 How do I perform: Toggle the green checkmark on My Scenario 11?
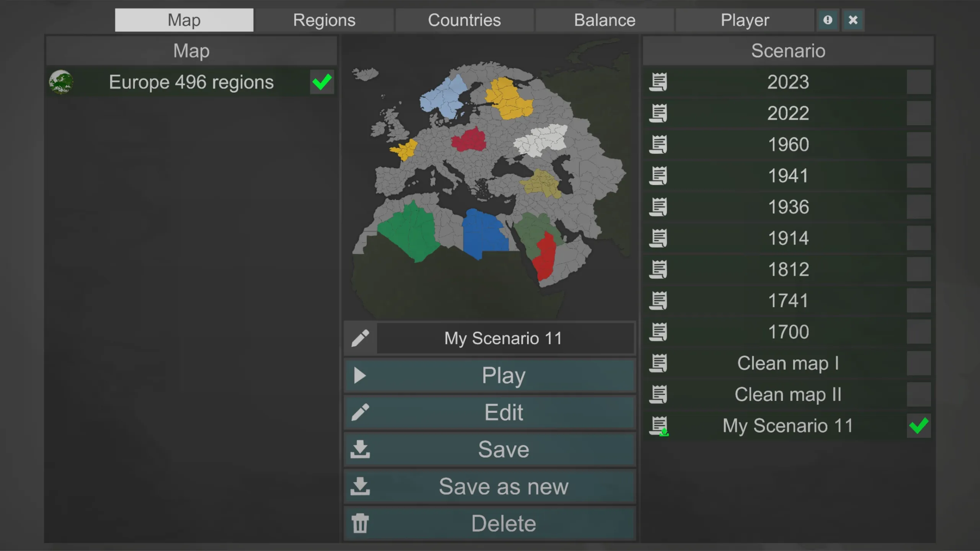(919, 425)
